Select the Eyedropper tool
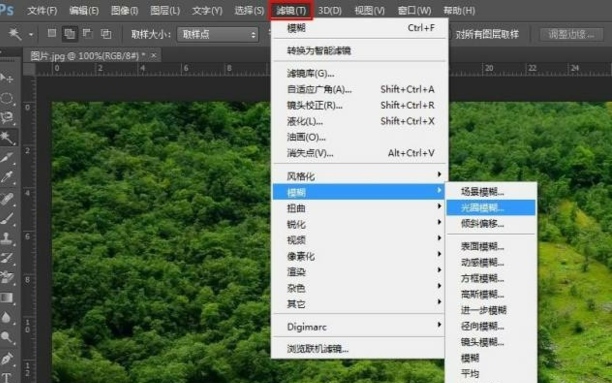Image resolution: width=612 pixels, height=383 pixels. (x=7, y=178)
